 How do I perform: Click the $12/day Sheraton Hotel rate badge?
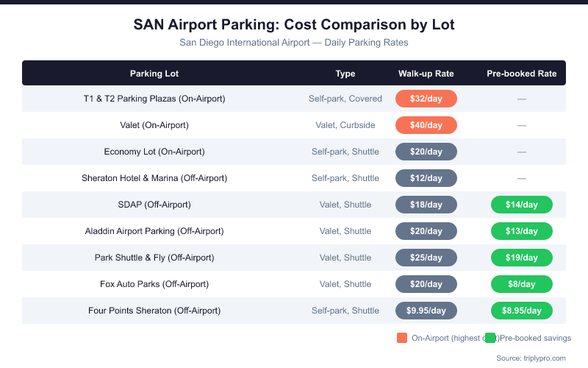click(x=426, y=178)
